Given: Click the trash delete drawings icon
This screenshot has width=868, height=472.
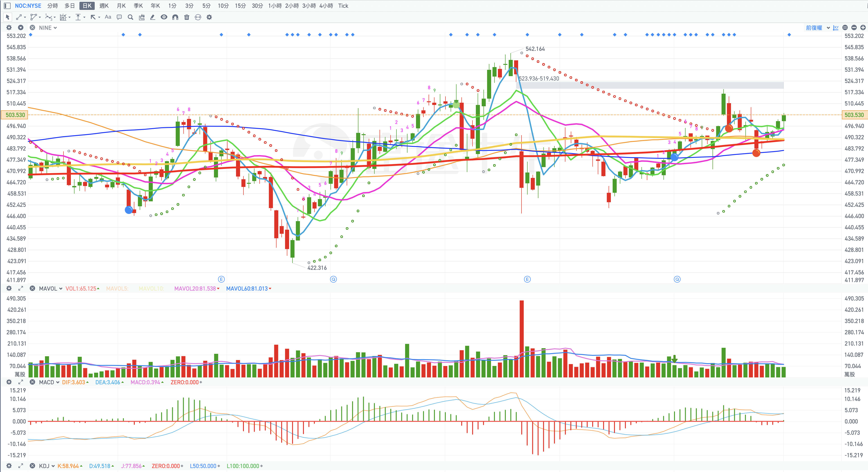Looking at the screenshot, I should pyautogui.click(x=187, y=17).
